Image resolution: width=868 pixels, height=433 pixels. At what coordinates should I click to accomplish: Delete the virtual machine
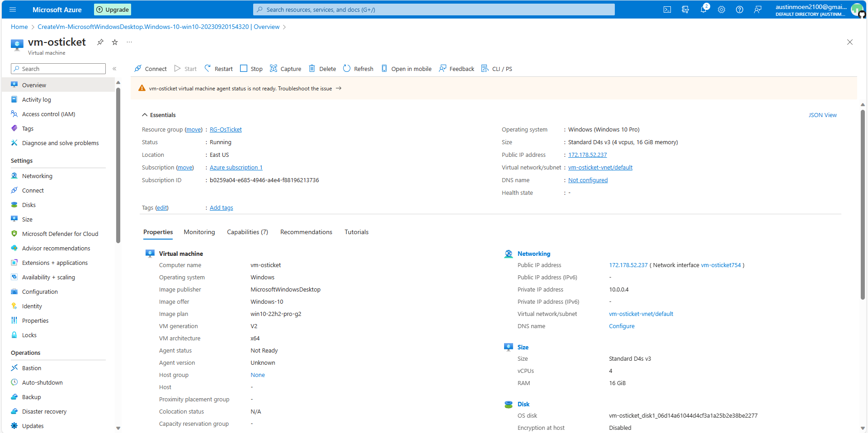(x=322, y=68)
